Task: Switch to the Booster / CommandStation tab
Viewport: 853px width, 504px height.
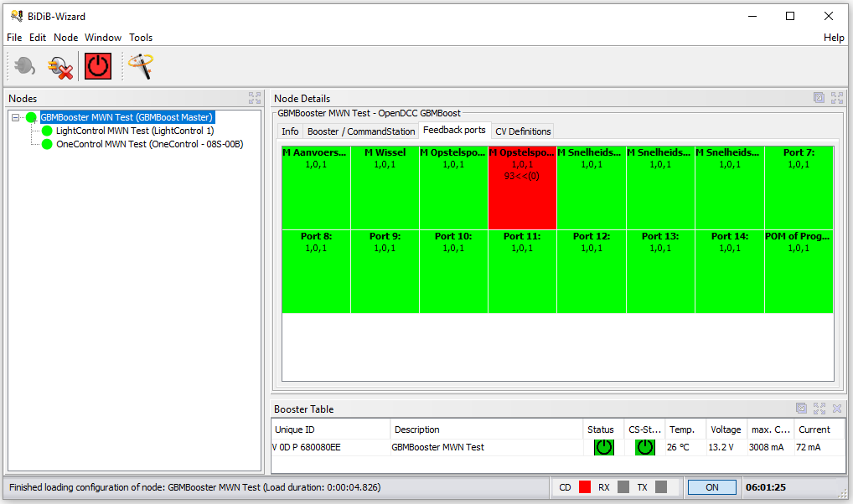Action: [360, 131]
